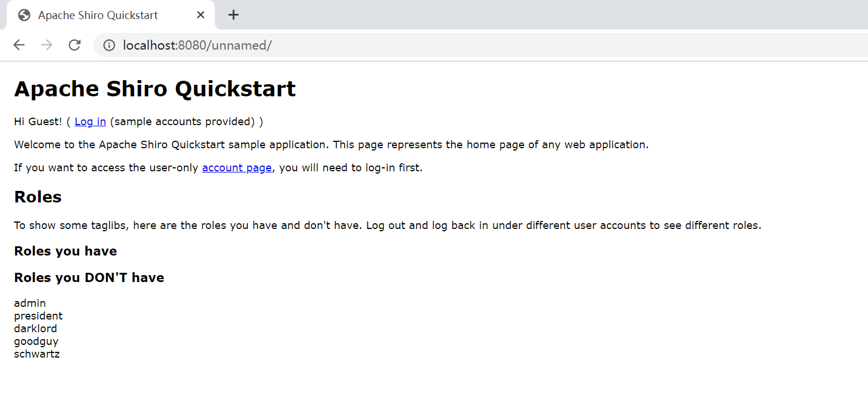The width and height of the screenshot is (868, 402).
Task: Click the globe favicon on the tab
Action: point(24,15)
